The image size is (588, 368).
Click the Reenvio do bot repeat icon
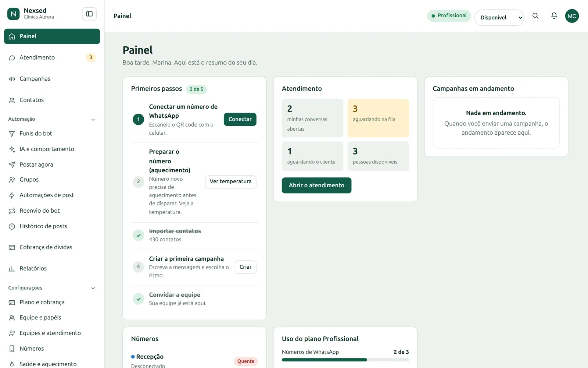(12, 210)
